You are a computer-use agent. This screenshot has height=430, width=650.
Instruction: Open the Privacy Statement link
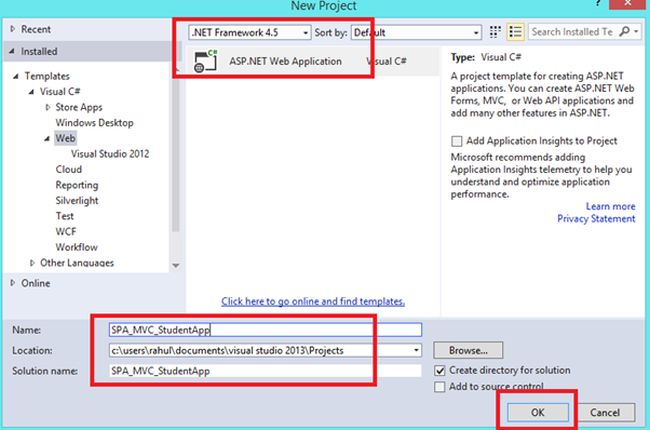click(x=596, y=219)
